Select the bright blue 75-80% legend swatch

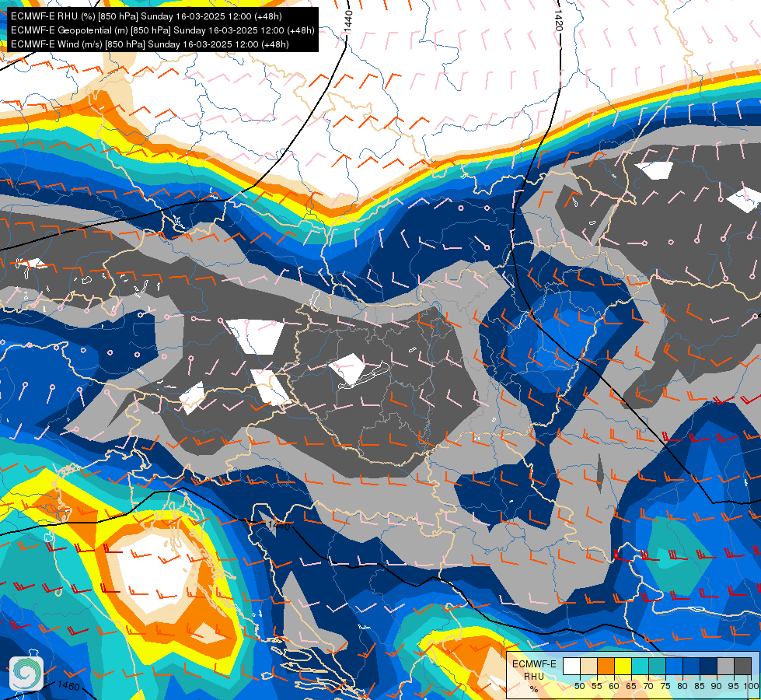[x=674, y=666]
